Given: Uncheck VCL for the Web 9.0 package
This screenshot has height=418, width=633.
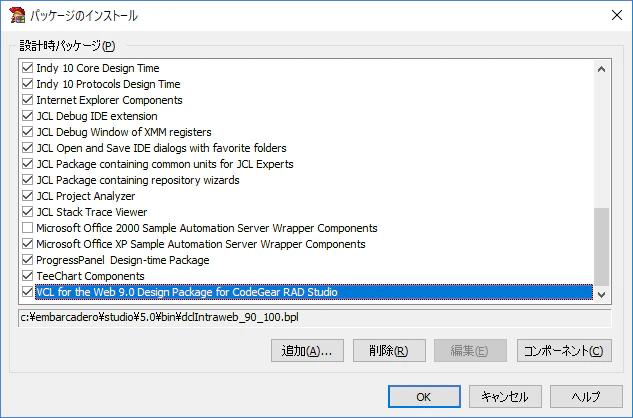Looking at the screenshot, I should 27,292.
